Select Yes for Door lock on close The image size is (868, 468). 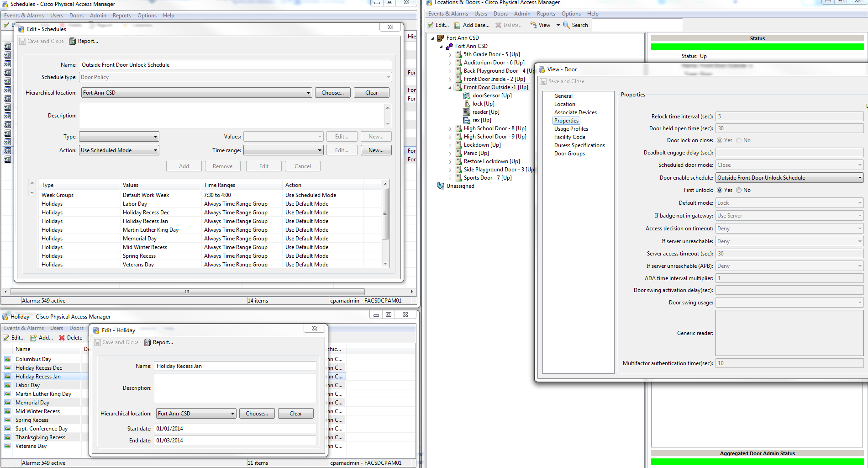(720, 140)
